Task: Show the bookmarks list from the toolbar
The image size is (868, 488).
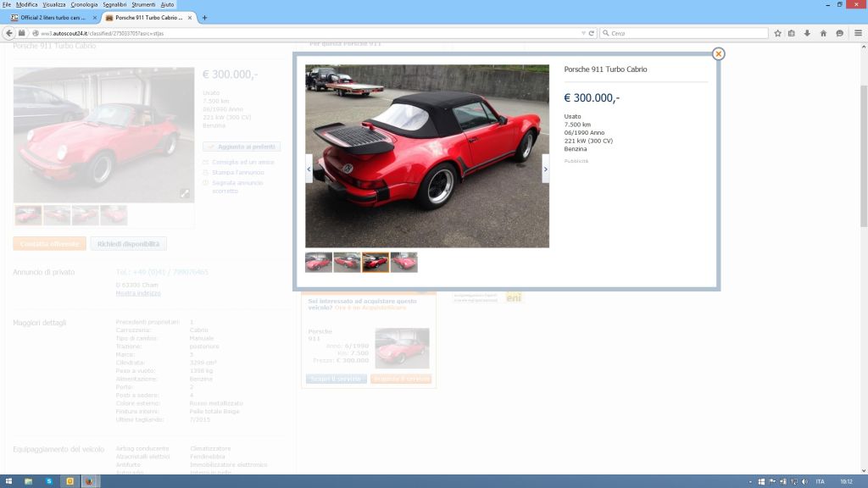Action: (x=792, y=33)
